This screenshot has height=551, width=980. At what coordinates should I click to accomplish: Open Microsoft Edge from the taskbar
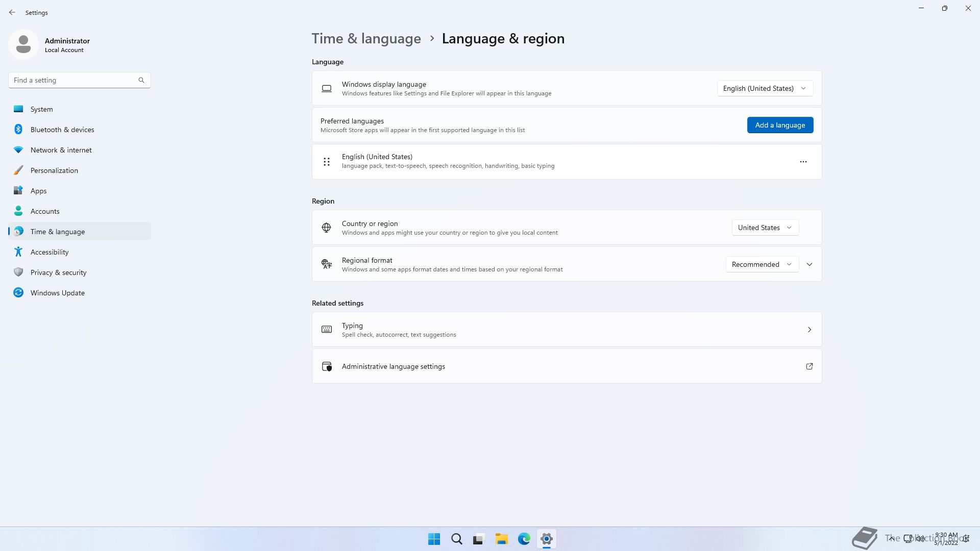tap(524, 539)
